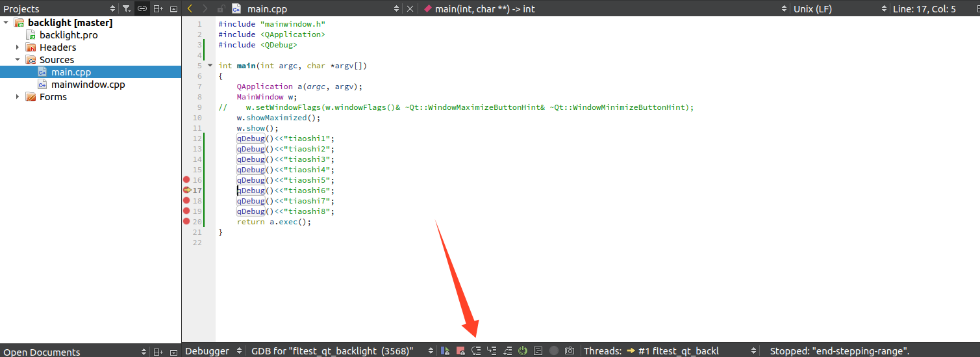
Task: Open backlight.pro project file
Action: pyautogui.click(x=68, y=35)
